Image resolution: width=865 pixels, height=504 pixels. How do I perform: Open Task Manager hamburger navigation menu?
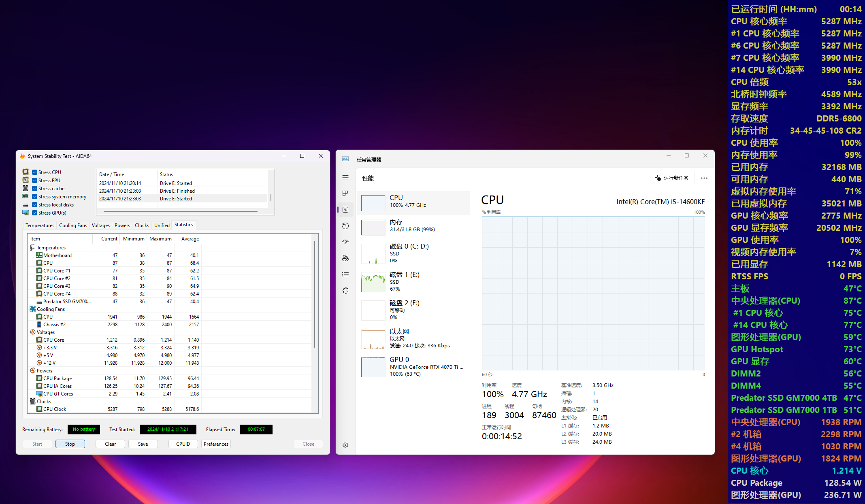345,177
